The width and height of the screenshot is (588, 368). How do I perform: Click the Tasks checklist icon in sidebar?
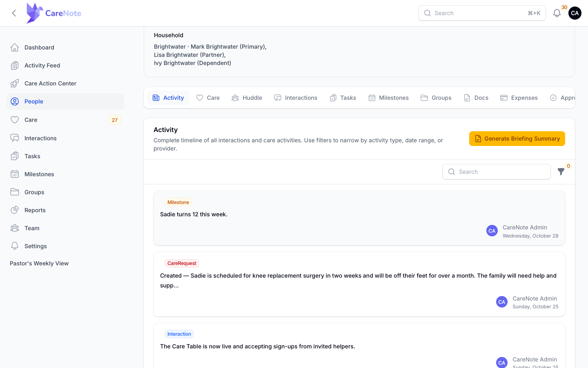15,156
